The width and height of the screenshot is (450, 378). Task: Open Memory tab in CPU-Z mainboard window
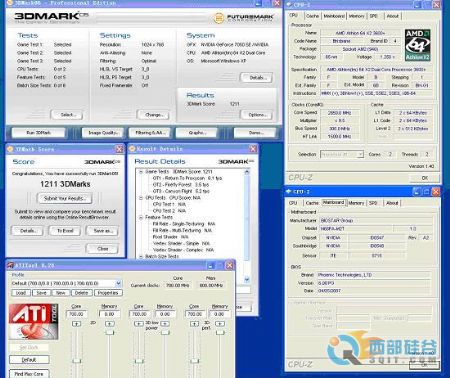point(356,203)
